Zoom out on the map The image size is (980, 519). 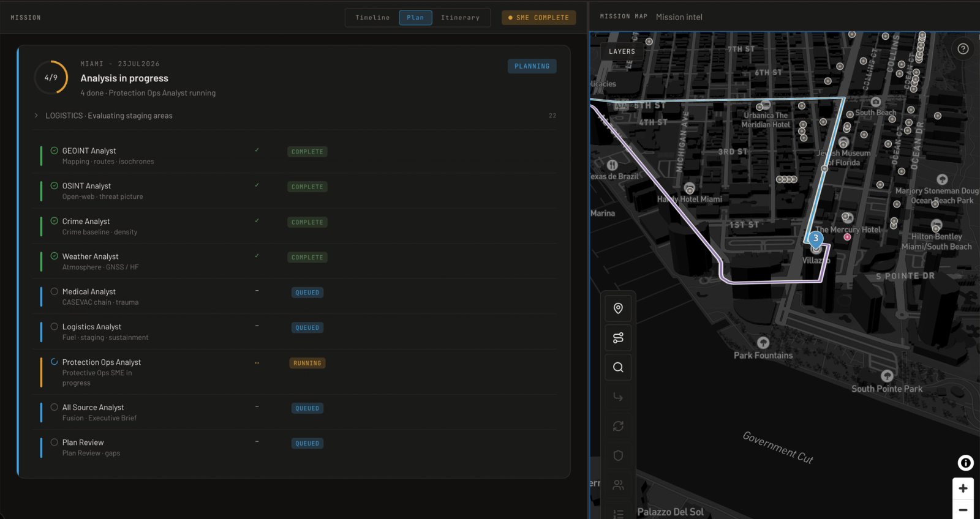point(963,509)
